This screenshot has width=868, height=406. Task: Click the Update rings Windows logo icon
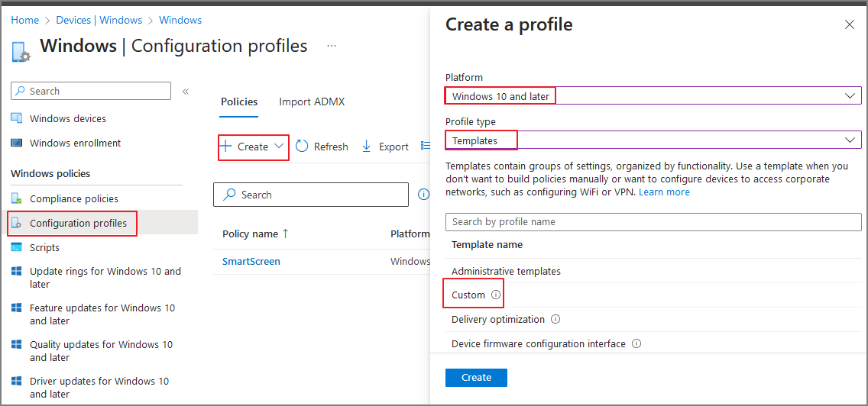coord(17,272)
